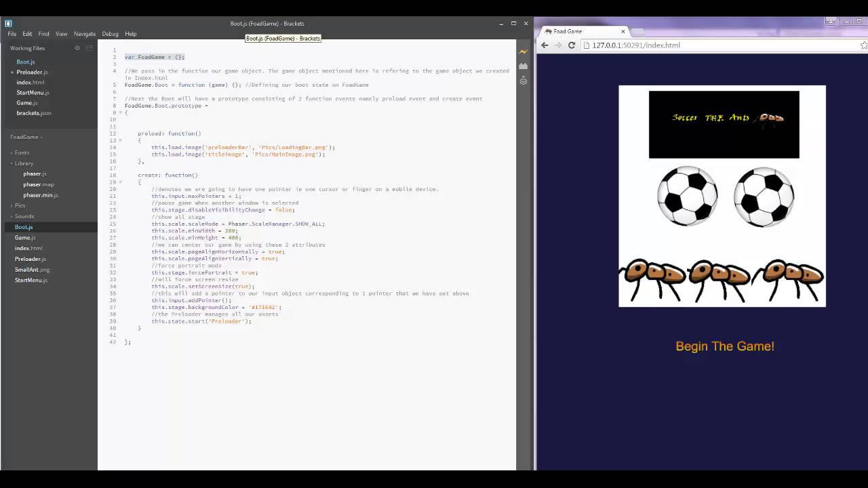
Task: Open a new browser tab
Action: click(x=639, y=31)
